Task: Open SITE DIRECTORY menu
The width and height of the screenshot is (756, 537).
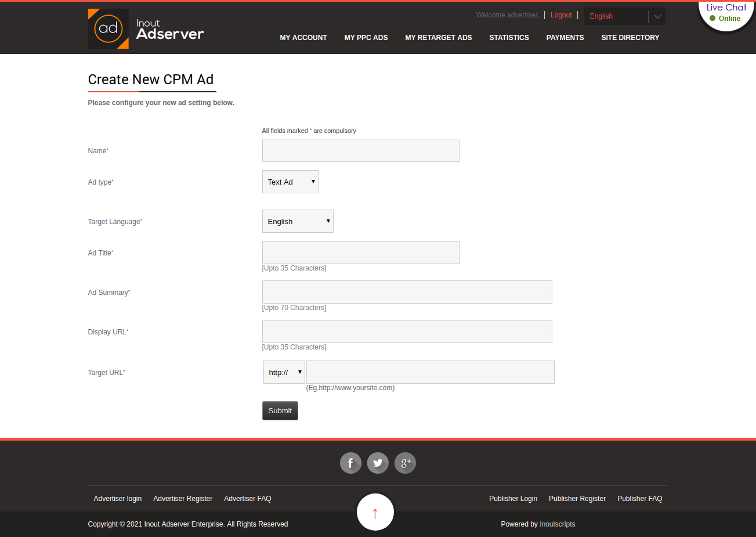Action: pos(630,38)
